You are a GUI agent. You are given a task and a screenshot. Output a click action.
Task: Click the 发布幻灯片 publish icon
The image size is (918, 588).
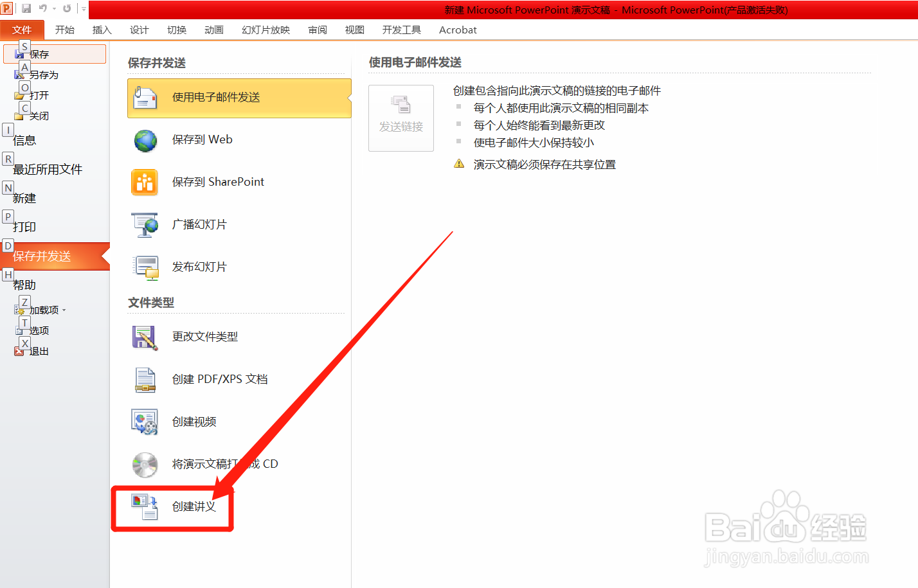(x=145, y=267)
